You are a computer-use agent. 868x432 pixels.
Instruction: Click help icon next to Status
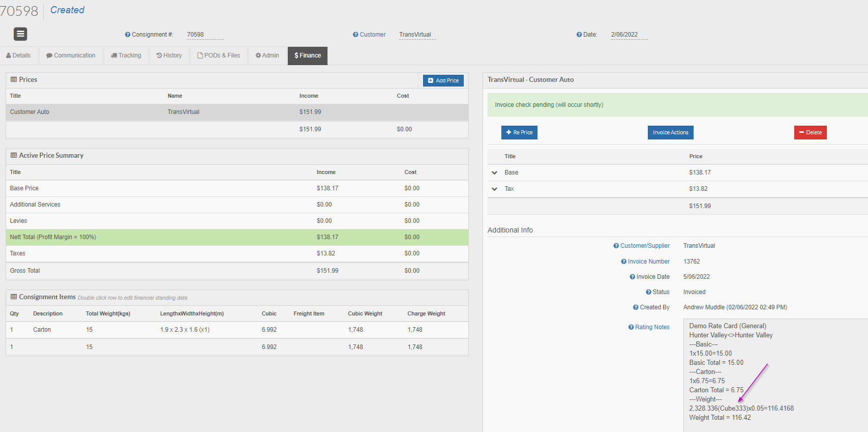click(648, 292)
